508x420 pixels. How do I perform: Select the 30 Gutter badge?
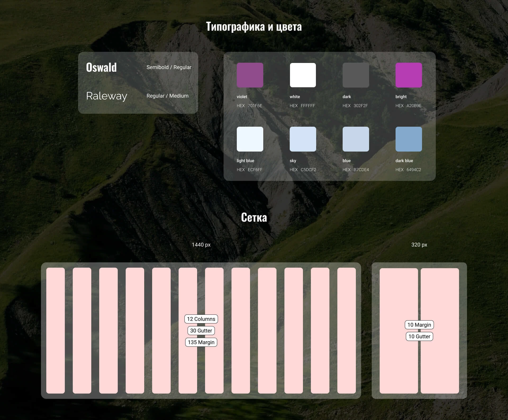pos(201,331)
